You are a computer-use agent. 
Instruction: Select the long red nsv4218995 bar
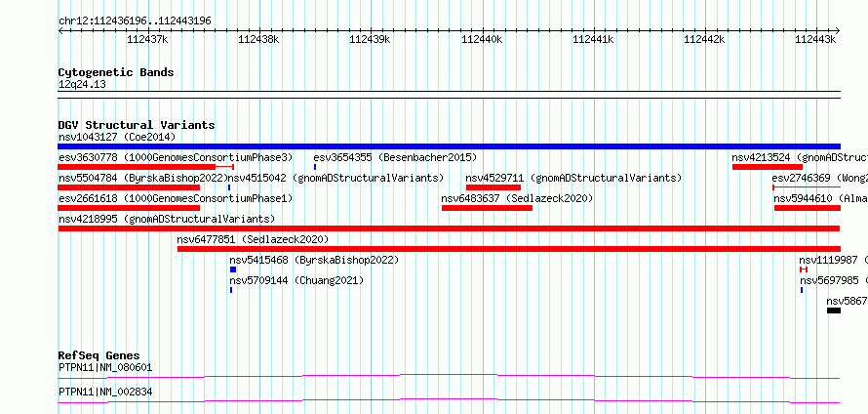click(x=449, y=228)
